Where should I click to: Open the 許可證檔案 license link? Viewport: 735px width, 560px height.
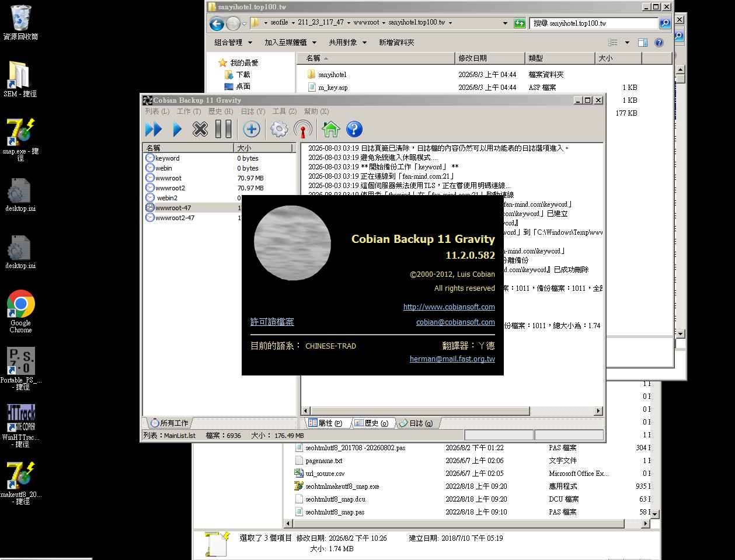[272, 322]
